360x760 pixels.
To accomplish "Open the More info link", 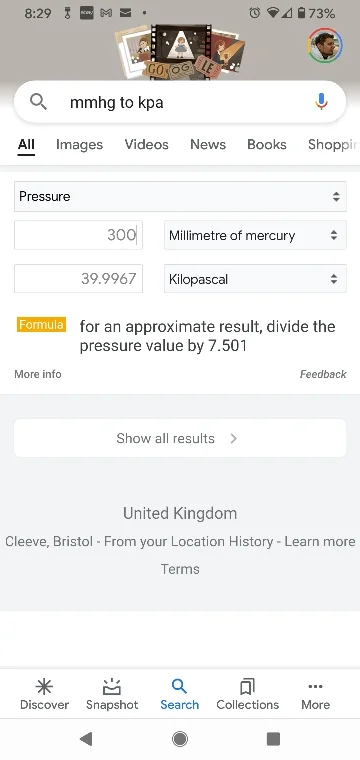I will tap(38, 374).
